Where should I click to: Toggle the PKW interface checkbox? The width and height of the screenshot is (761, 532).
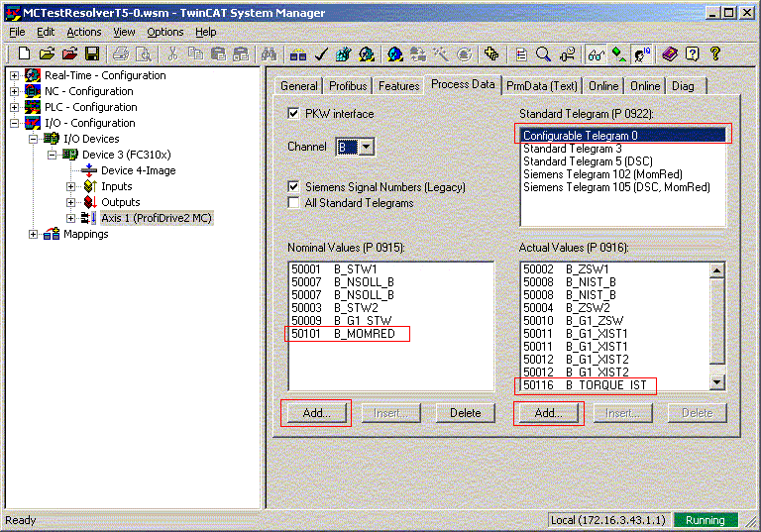pos(293,114)
